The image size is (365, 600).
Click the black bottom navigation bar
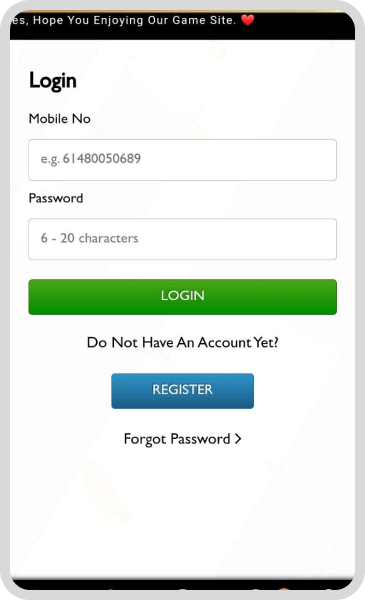(182, 585)
